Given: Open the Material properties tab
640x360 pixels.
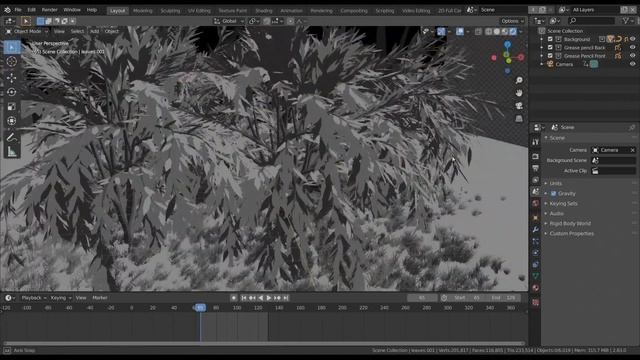Looking at the screenshot, I should coord(536,288).
